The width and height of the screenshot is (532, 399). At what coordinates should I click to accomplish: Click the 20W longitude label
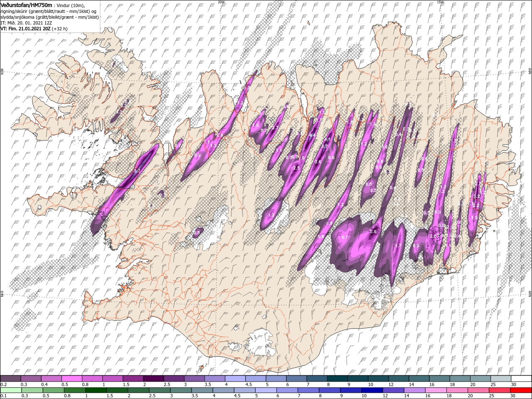222,2
